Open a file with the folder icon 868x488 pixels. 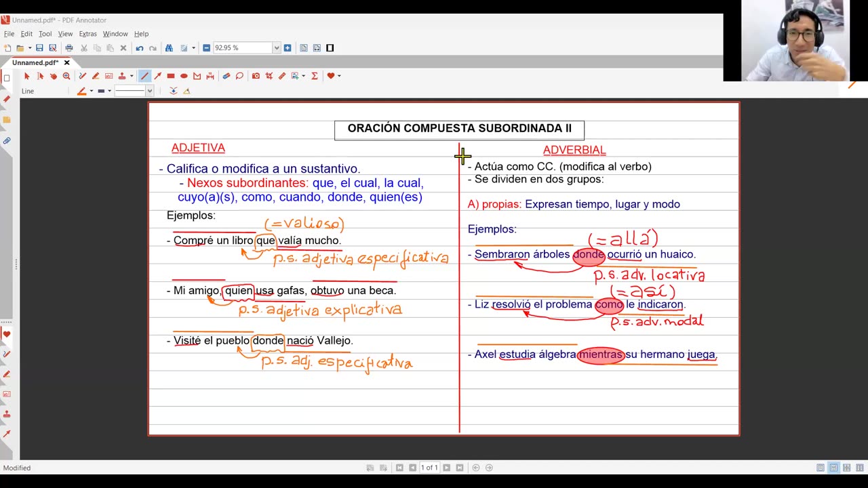(x=20, y=48)
